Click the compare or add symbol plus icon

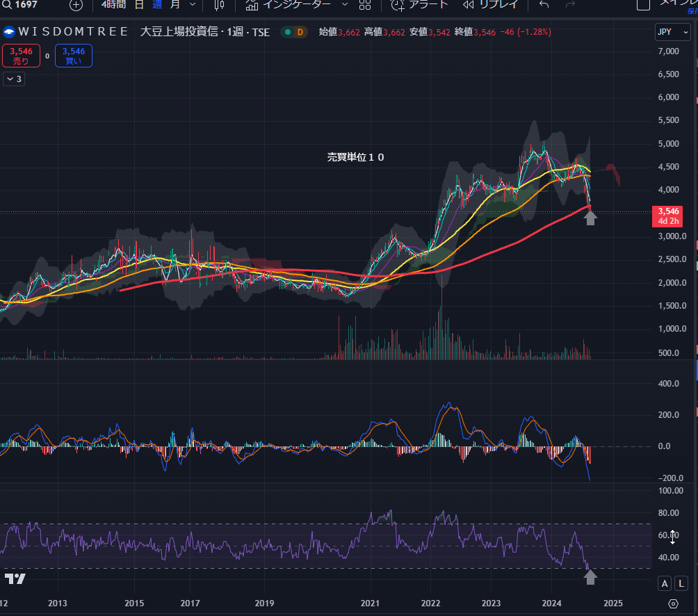tap(76, 5)
